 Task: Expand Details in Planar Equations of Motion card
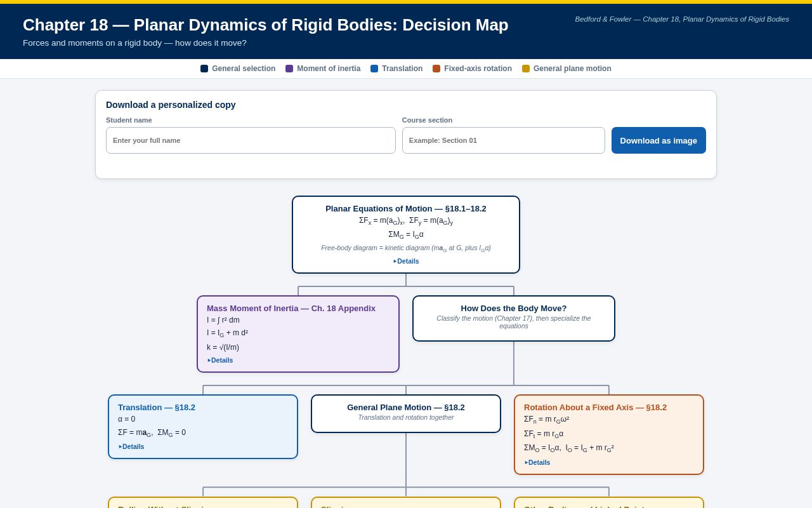[x=406, y=261]
